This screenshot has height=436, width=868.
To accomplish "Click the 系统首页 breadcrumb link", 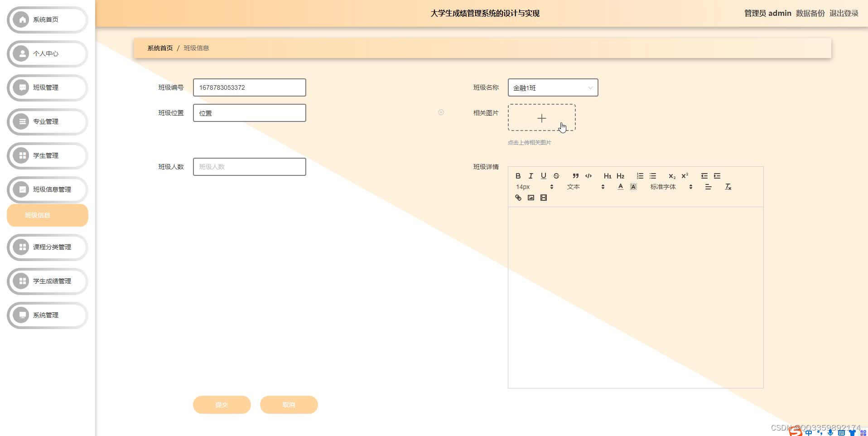I will (x=160, y=48).
